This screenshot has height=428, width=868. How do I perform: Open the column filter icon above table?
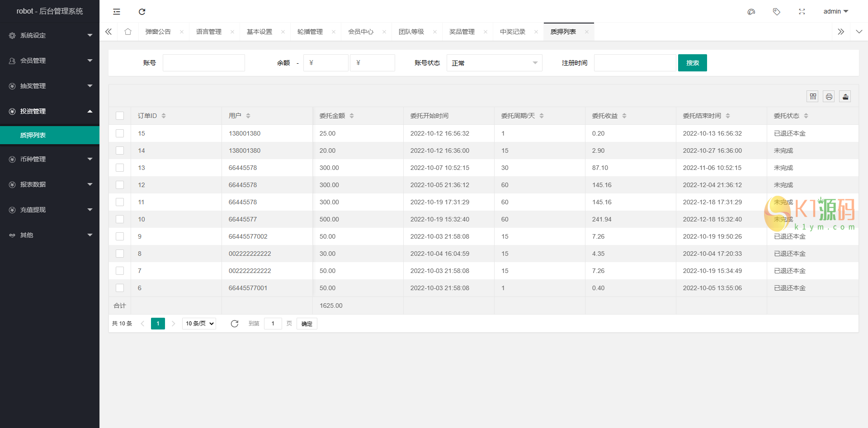click(x=813, y=96)
